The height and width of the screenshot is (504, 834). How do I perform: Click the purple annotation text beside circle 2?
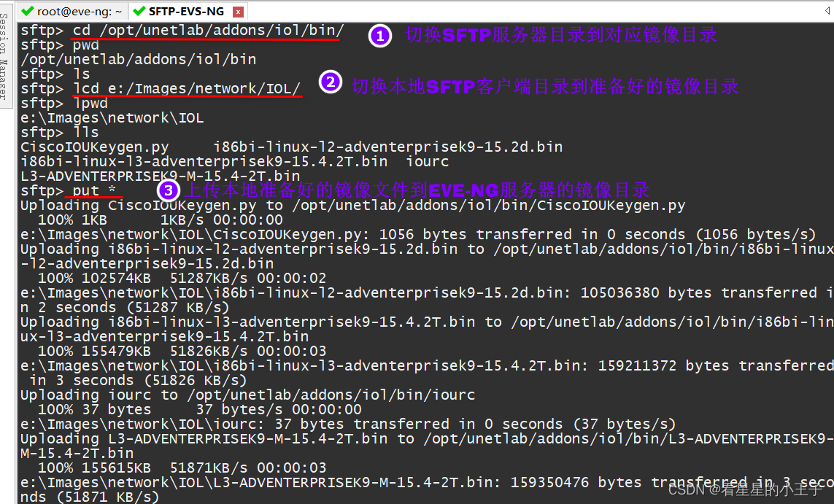click(545, 86)
